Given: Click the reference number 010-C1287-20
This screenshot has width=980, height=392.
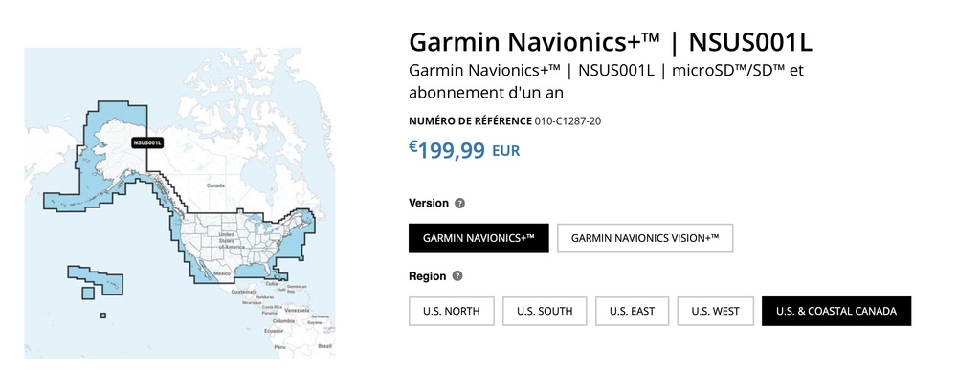Looking at the screenshot, I should point(568,120).
